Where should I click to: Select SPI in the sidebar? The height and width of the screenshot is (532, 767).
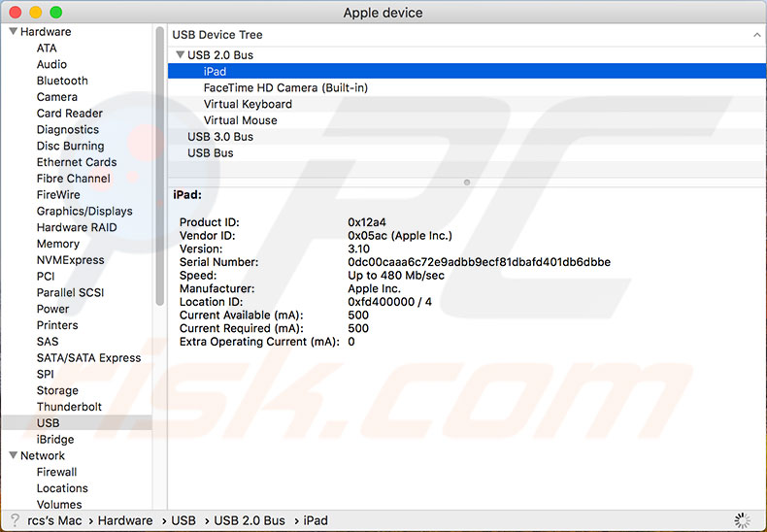click(x=45, y=374)
